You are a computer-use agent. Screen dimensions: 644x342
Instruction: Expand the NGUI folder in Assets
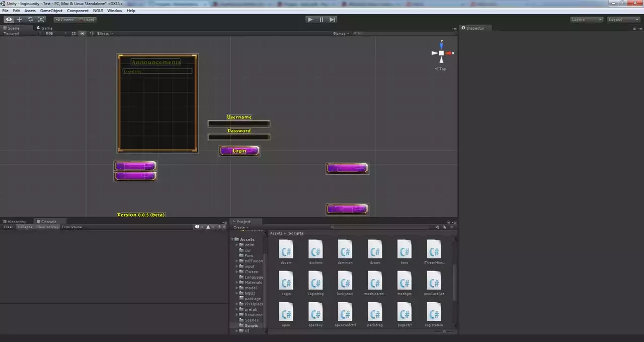(x=237, y=293)
